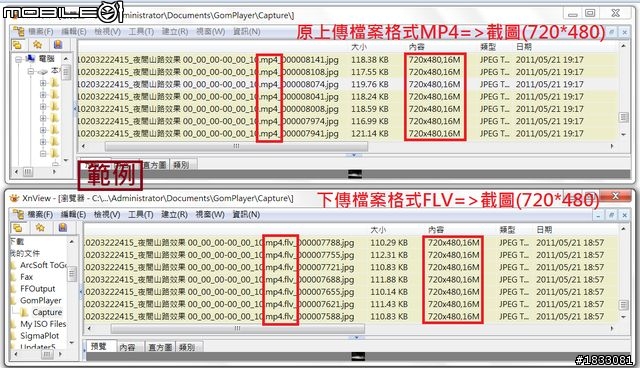Viewport: 640px width, 368px height.
Task: Select the Fax folder in the tree
Action: pos(27,277)
